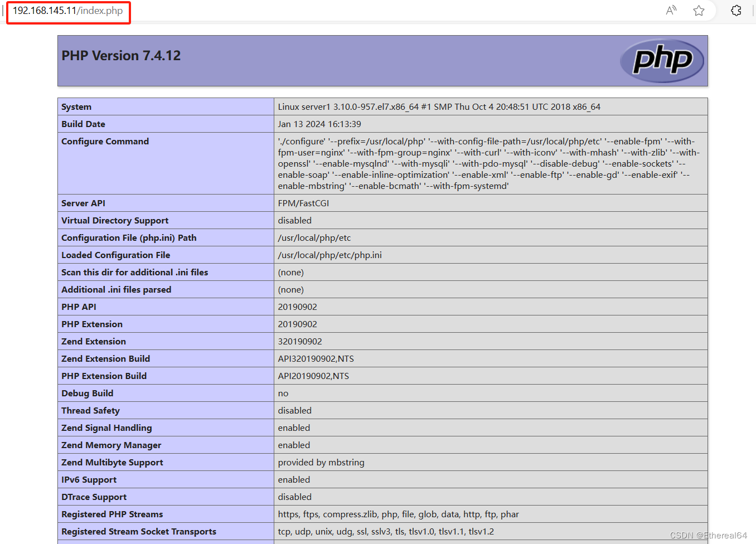
Task: Select the 'Build Date' row label
Action: click(83, 124)
